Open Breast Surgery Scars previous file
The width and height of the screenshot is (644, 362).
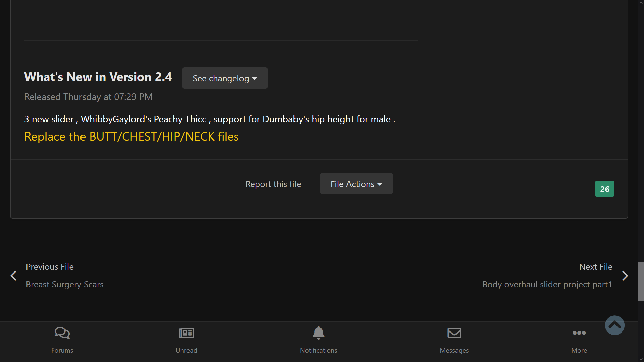point(65,284)
